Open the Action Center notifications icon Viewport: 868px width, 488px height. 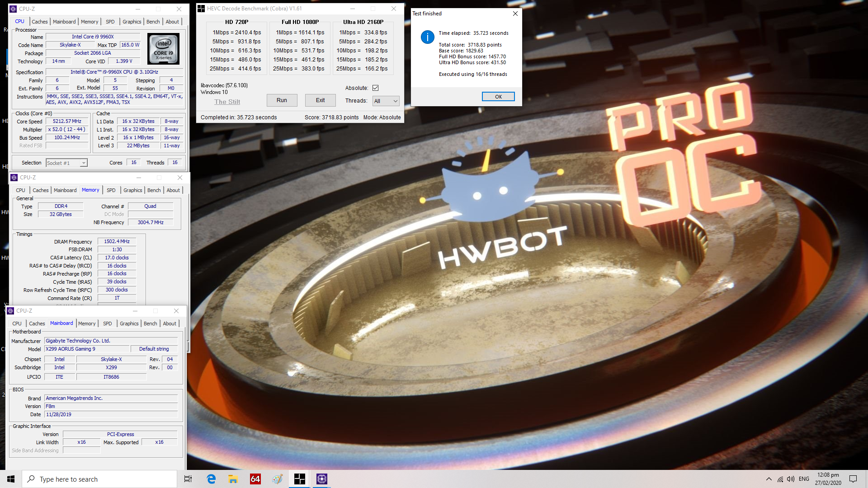tap(853, 479)
